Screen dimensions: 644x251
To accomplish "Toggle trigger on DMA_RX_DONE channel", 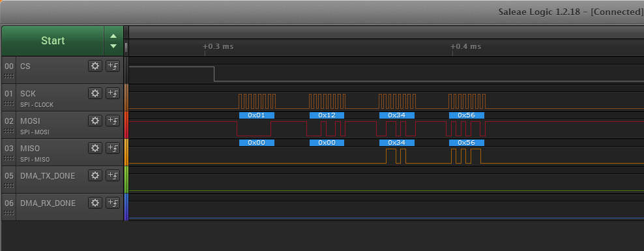I will (113, 203).
